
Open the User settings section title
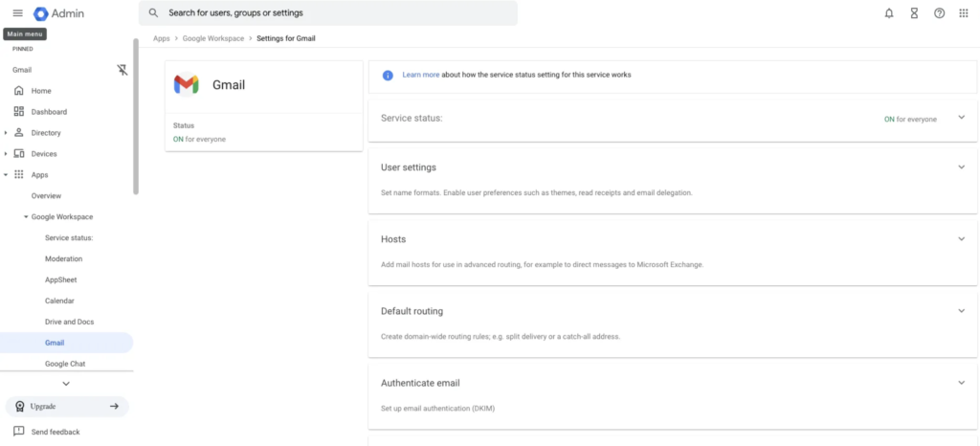coord(409,167)
